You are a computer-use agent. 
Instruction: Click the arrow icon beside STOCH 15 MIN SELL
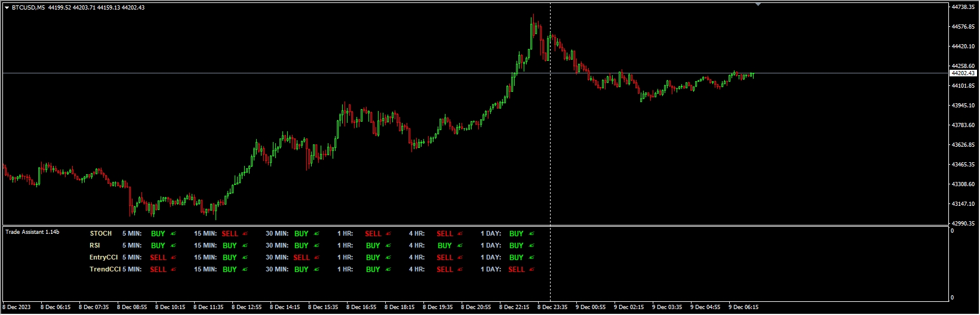click(x=245, y=234)
